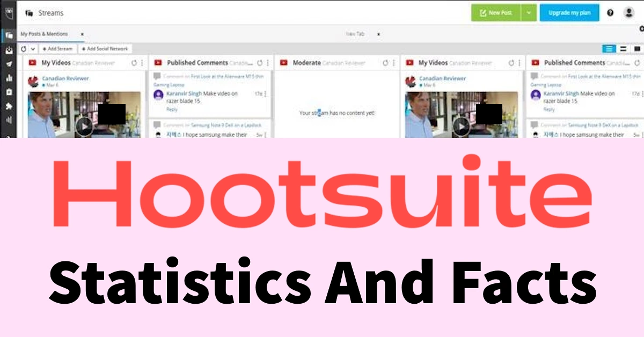Screen dimensions: 644x337
Task: Click the New Post button
Action: point(496,12)
